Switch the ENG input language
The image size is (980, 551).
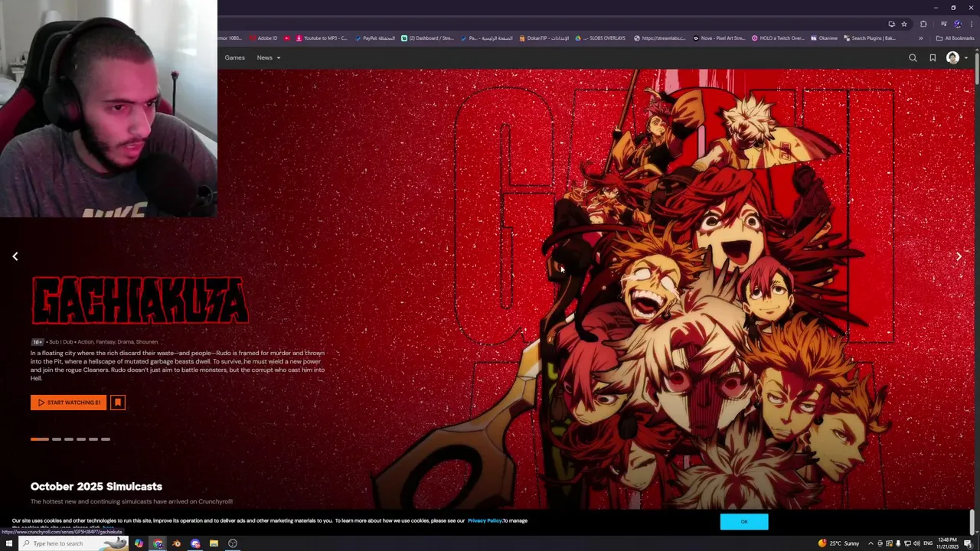tap(928, 543)
